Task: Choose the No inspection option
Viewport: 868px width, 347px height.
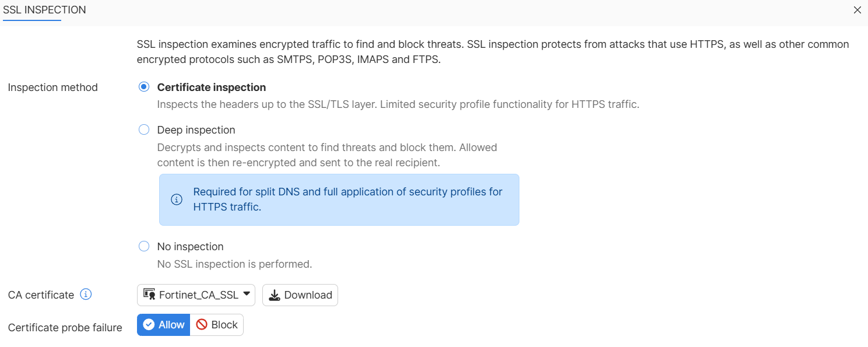Action: [x=143, y=246]
